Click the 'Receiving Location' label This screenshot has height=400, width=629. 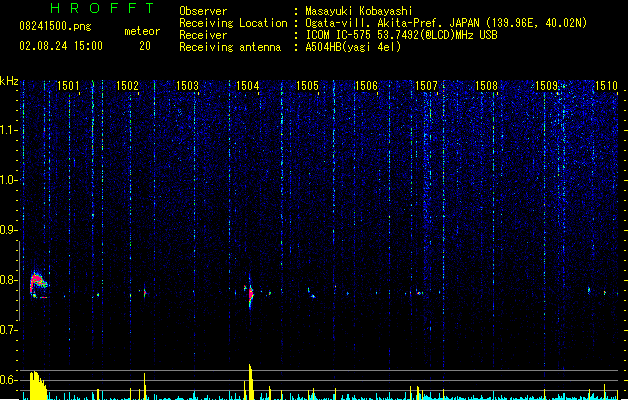tap(233, 23)
